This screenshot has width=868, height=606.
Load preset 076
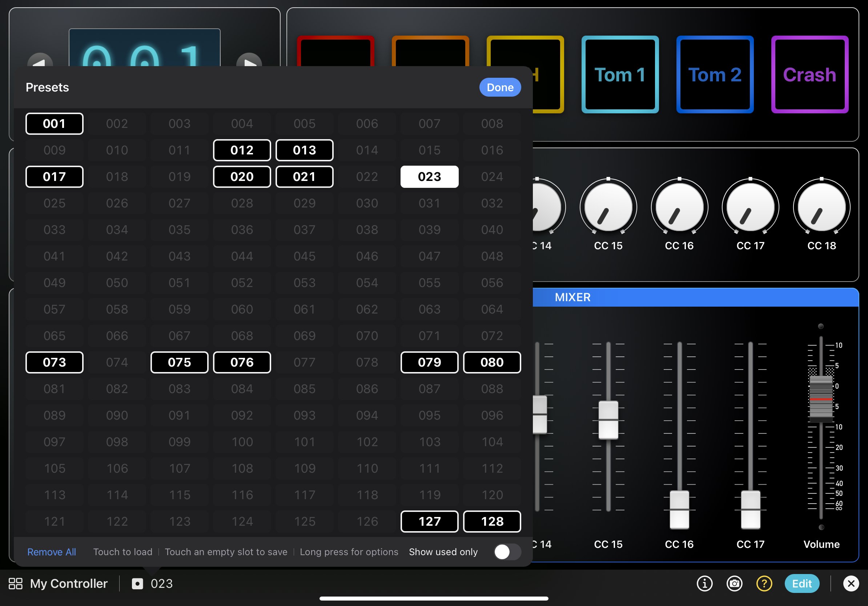(x=242, y=362)
